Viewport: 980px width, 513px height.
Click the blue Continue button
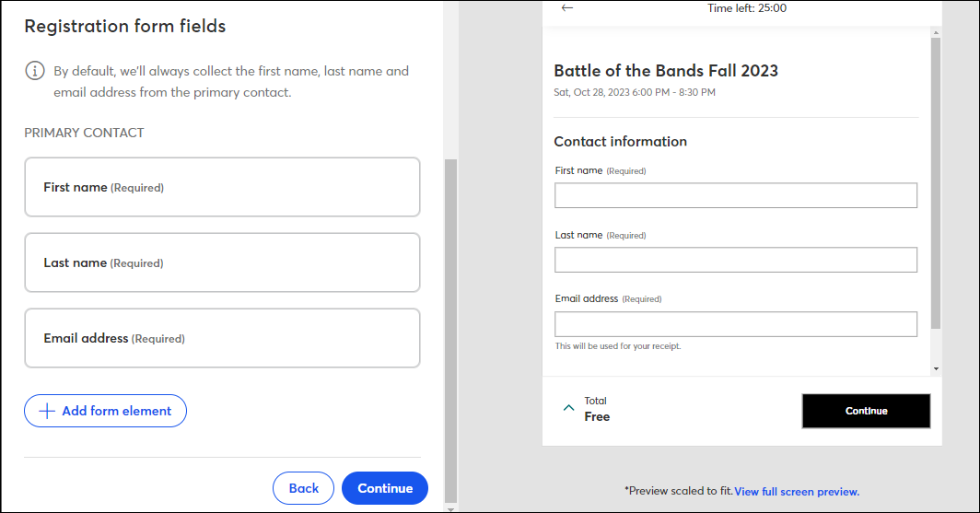point(385,488)
